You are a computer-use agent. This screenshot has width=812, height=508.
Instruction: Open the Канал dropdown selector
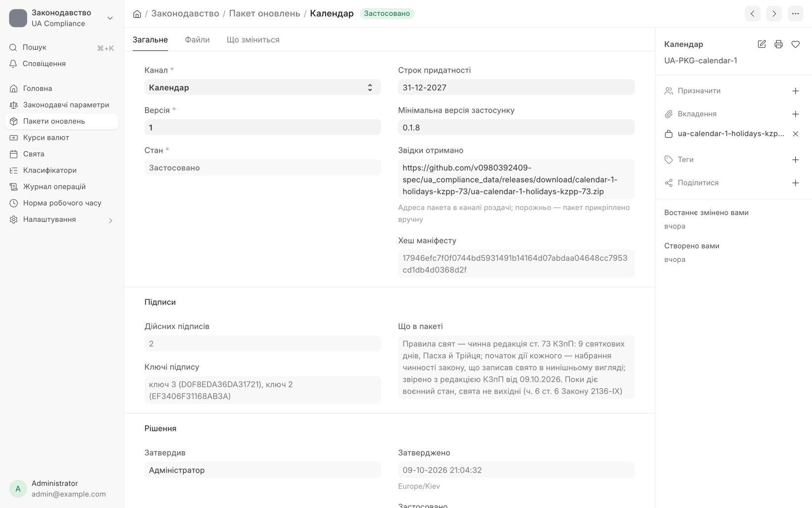tap(262, 87)
